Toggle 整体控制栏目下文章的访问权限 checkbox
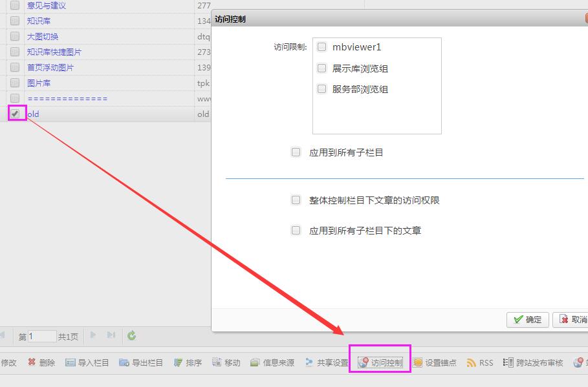Viewport: 588px width, 387px height. (296, 200)
